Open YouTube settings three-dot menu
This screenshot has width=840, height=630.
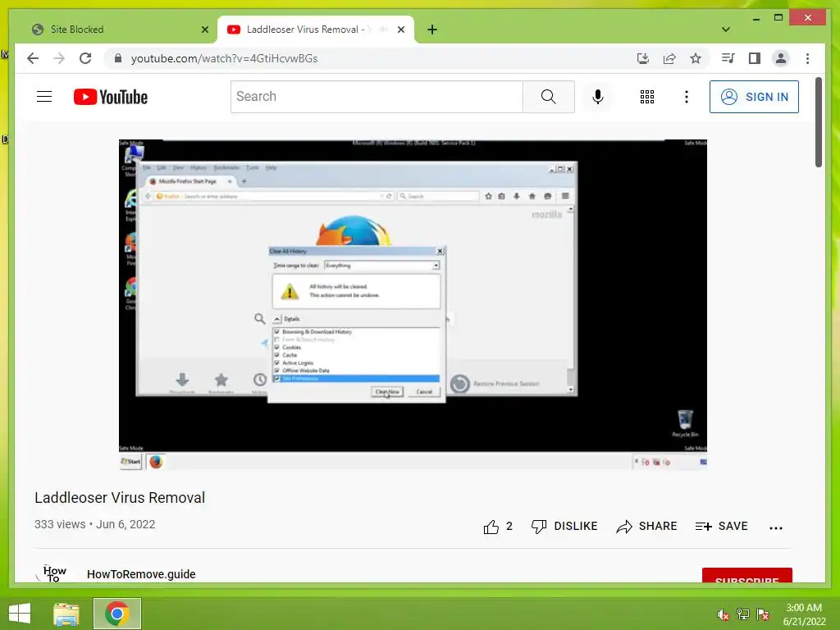point(687,97)
